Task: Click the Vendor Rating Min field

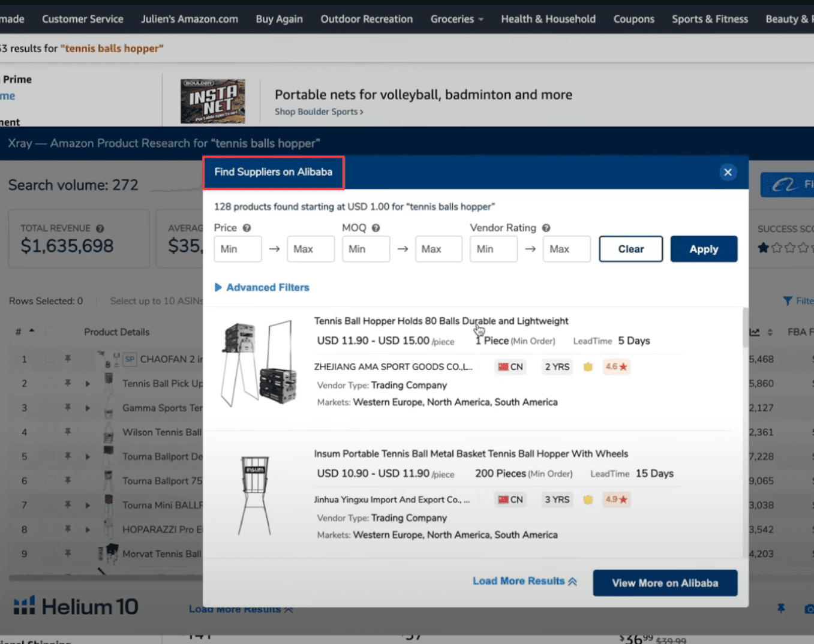Action: 494,249
